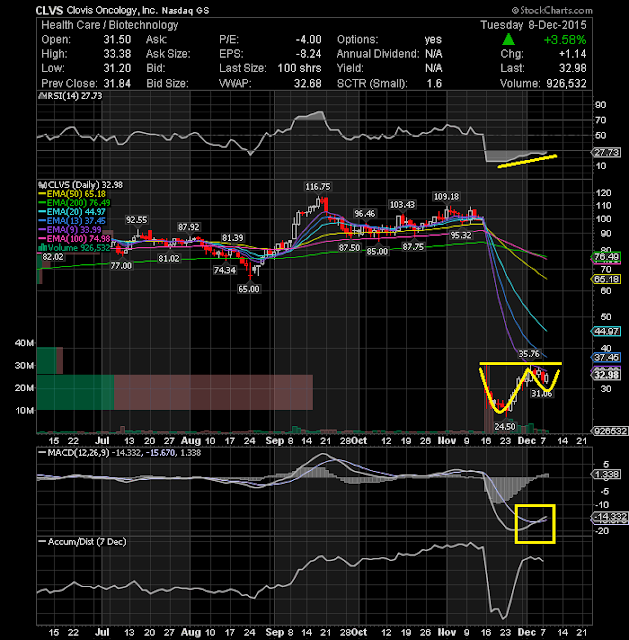Screen dimensions: 629x640
Task: Click the 77.00 low price label
Action: (x=121, y=266)
